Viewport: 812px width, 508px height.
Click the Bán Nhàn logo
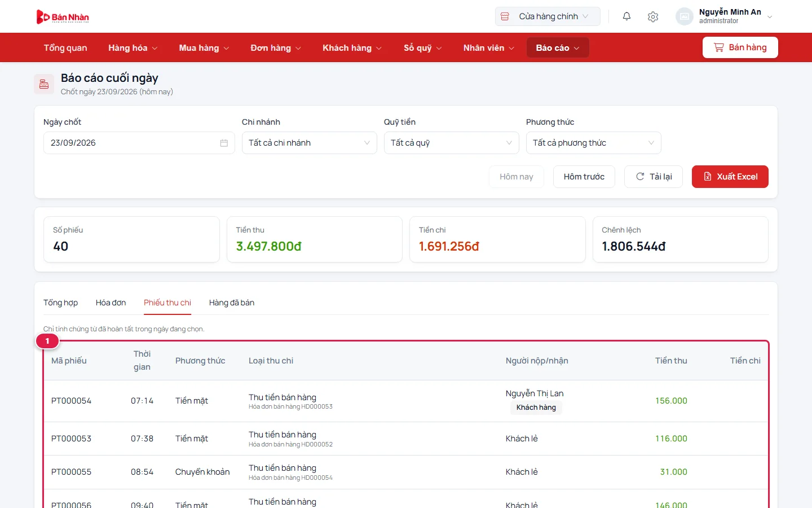click(x=63, y=17)
